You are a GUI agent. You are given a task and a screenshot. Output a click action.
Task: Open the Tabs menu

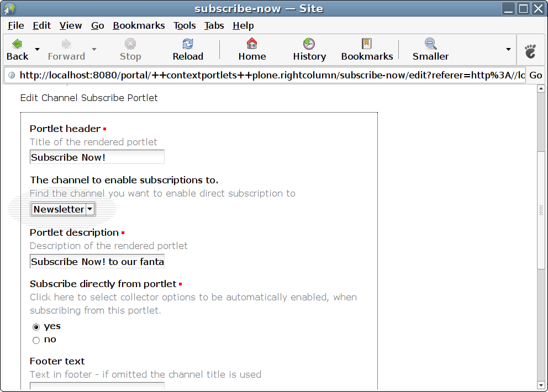214,25
